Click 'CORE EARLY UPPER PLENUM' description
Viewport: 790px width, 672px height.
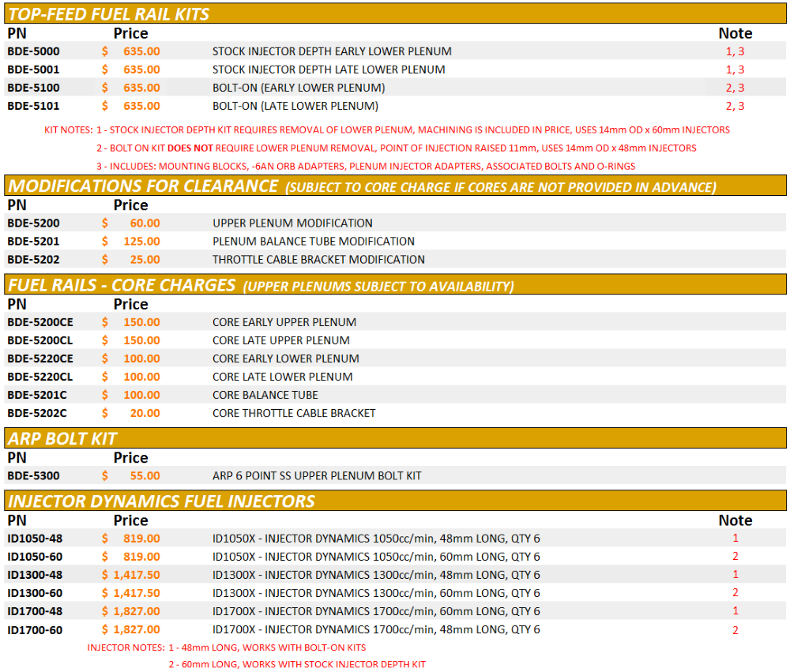(x=284, y=322)
